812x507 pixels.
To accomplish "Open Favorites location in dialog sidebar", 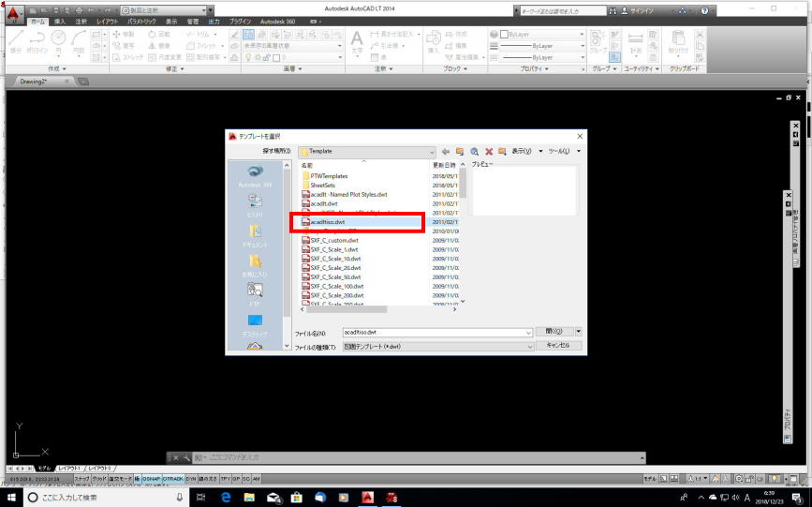I will coord(256,265).
